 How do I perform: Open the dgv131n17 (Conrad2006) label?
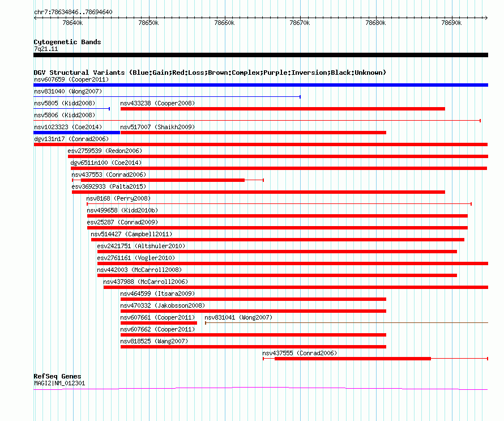71,139
